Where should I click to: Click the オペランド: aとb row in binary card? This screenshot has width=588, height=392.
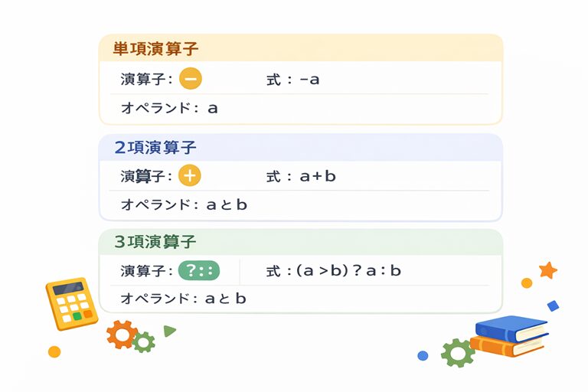coord(184,204)
